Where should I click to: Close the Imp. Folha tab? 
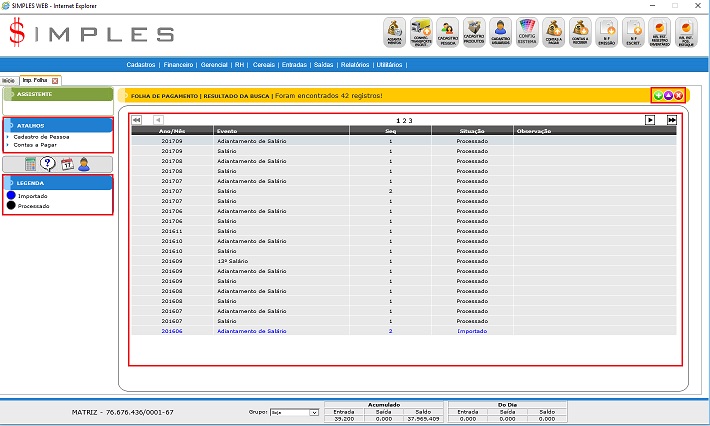[55, 80]
